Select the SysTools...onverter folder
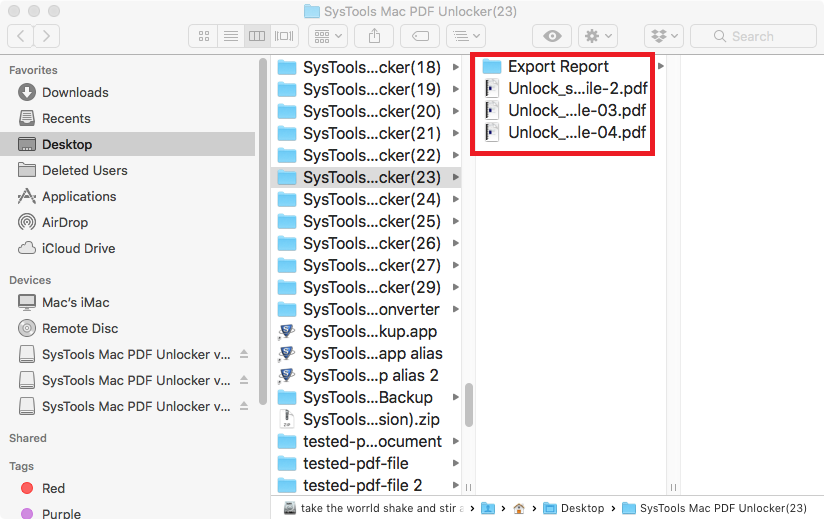The height and width of the screenshot is (519, 824). pyautogui.click(x=366, y=309)
